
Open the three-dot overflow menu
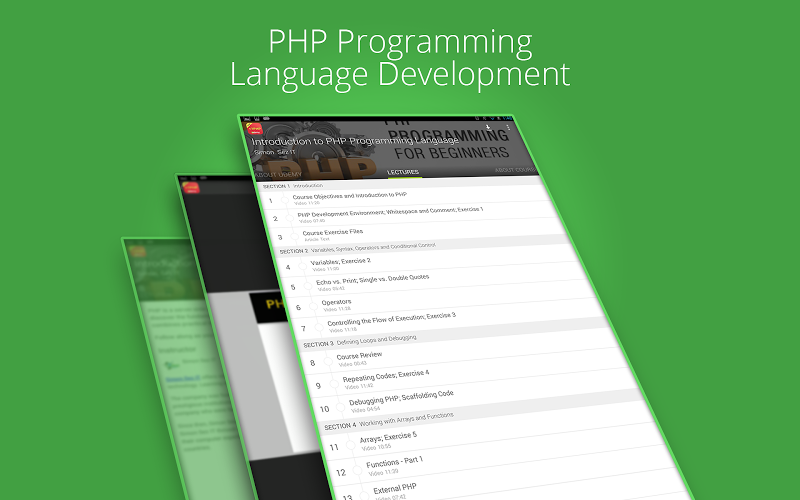508,128
